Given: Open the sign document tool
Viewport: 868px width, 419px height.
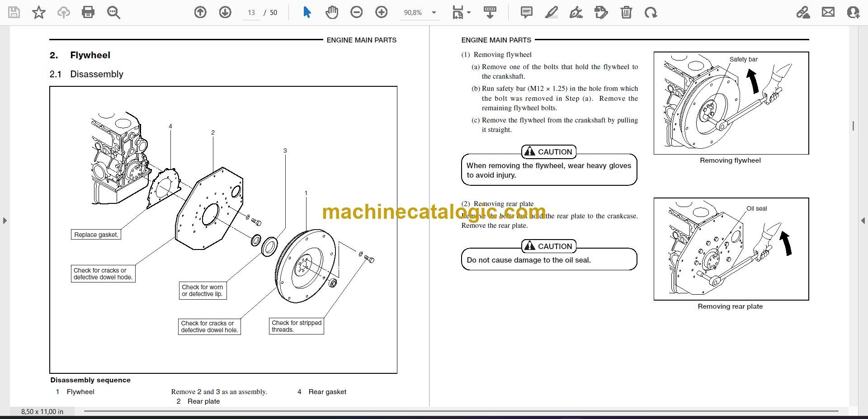Looking at the screenshot, I should [576, 12].
